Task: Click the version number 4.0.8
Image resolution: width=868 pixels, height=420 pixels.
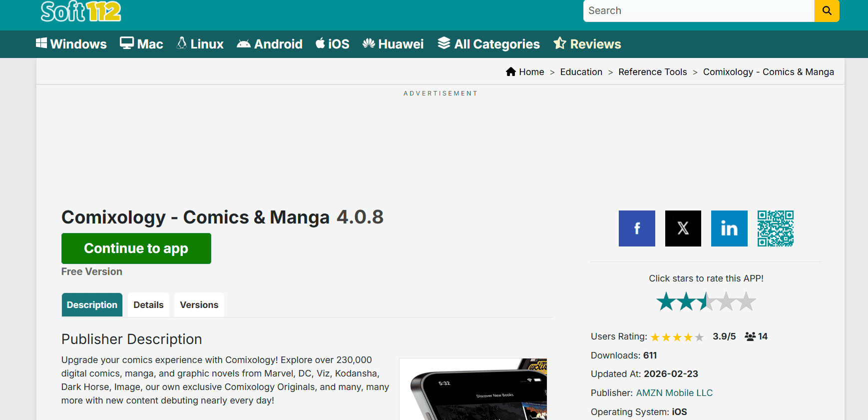Action: (360, 217)
